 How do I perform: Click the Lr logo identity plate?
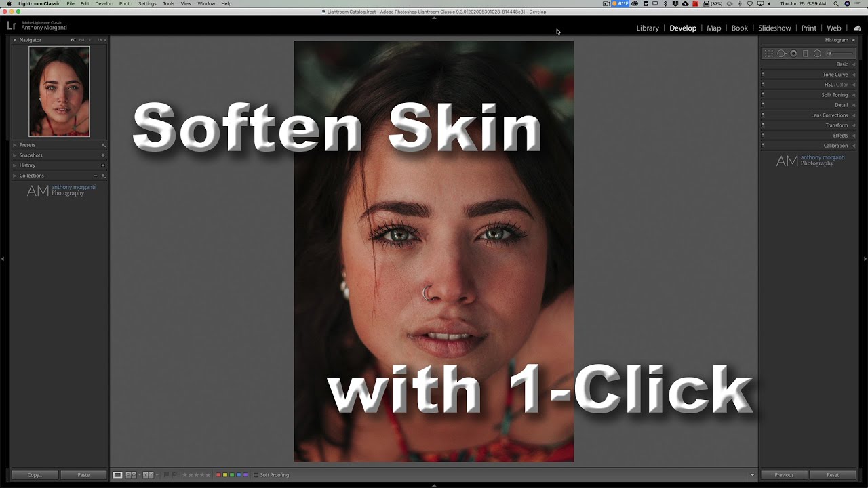[x=12, y=26]
